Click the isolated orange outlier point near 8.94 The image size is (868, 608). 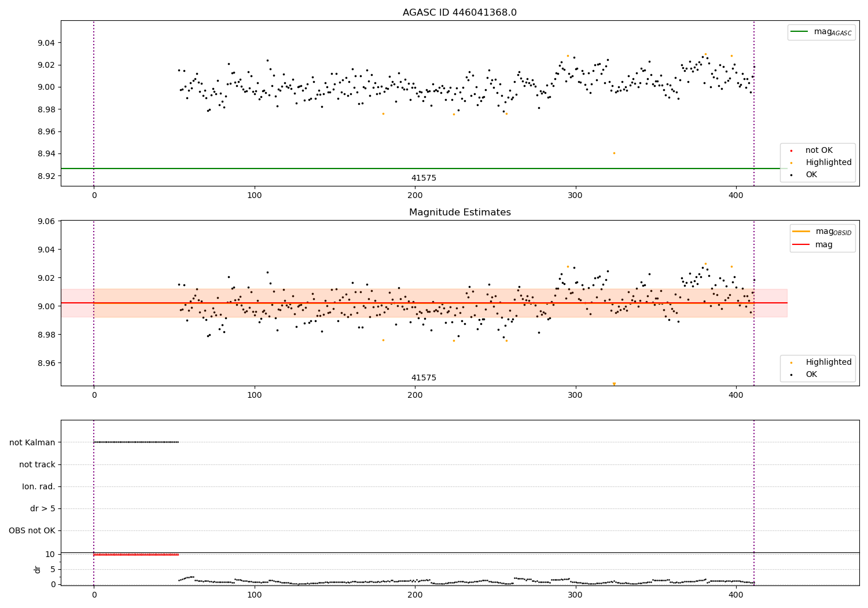(x=614, y=153)
